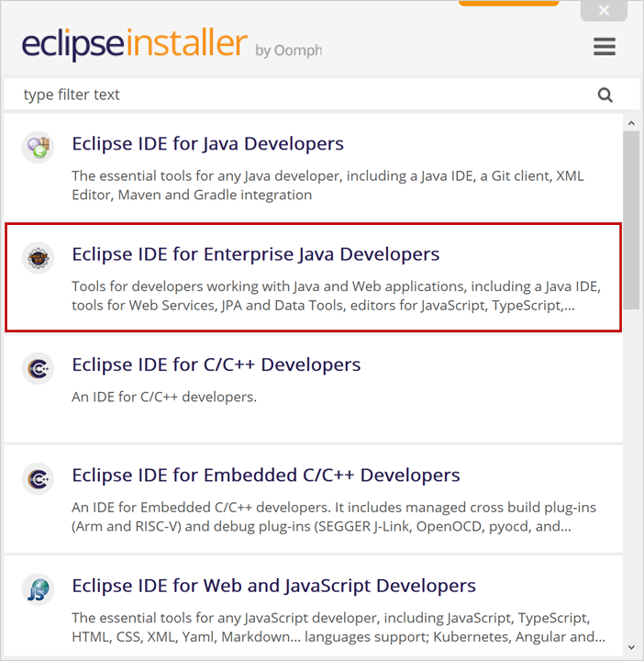Click the Enterprise Java package icon
Screen dimensions: 644x661
click(x=38, y=258)
